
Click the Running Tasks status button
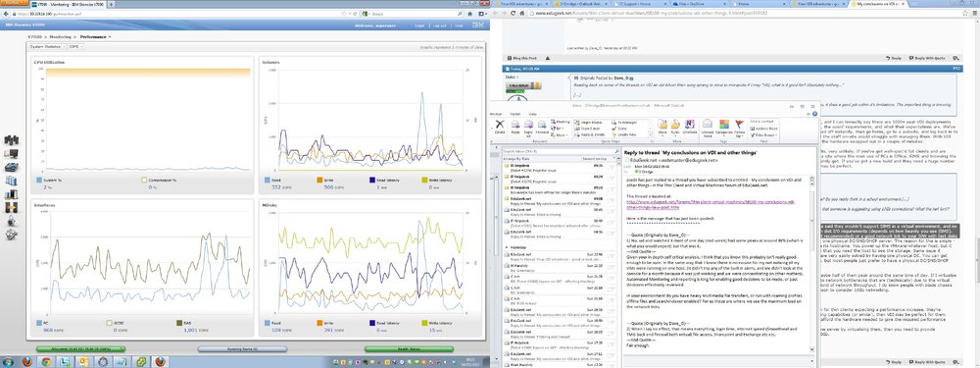click(x=243, y=348)
